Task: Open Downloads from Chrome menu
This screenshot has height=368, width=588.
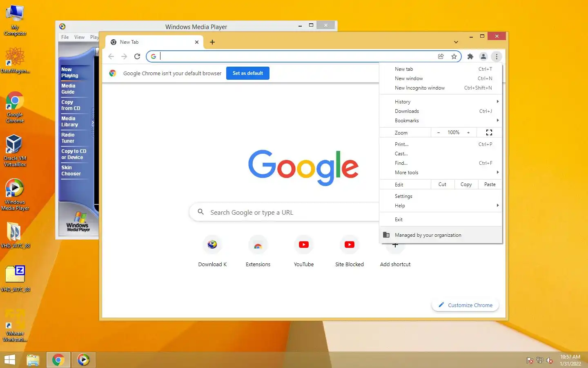Action: point(441,111)
